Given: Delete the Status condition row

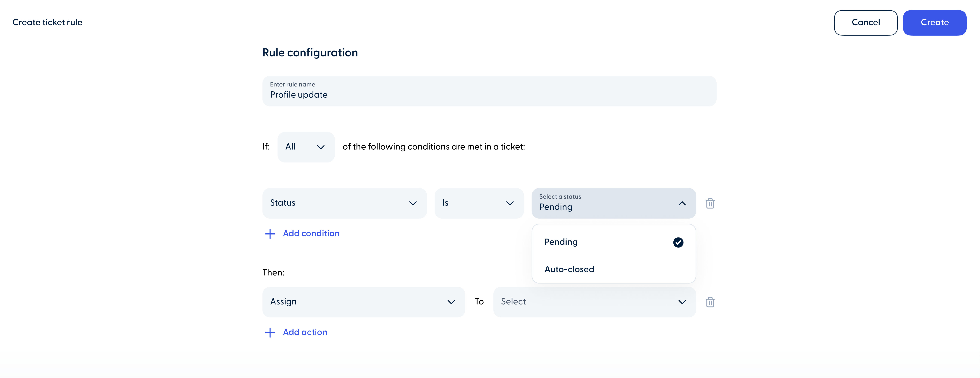Looking at the screenshot, I should [710, 203].
